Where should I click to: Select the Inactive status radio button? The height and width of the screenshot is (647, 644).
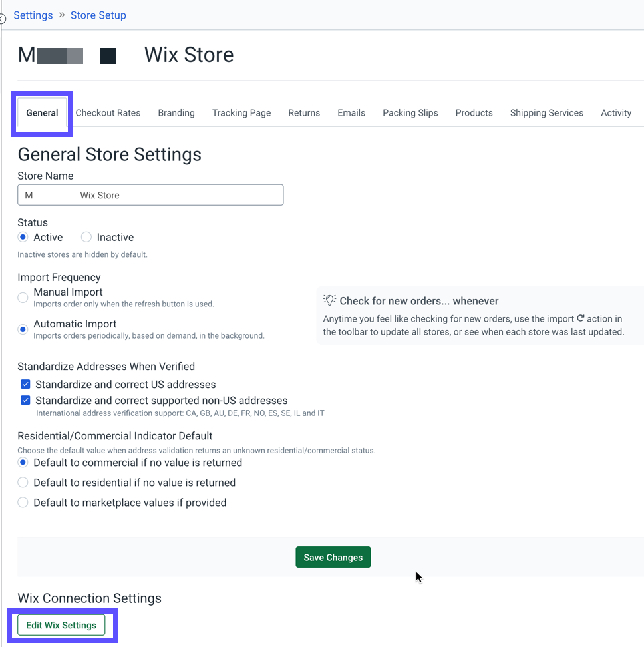coord(86,237)
